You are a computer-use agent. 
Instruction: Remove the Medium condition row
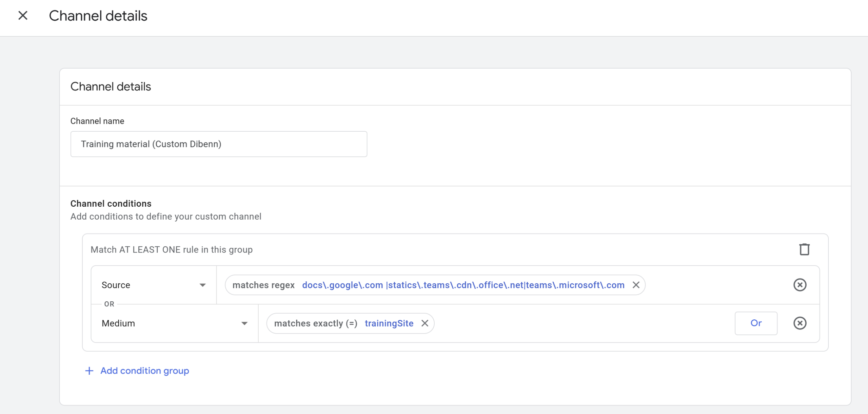pos(800,323)
